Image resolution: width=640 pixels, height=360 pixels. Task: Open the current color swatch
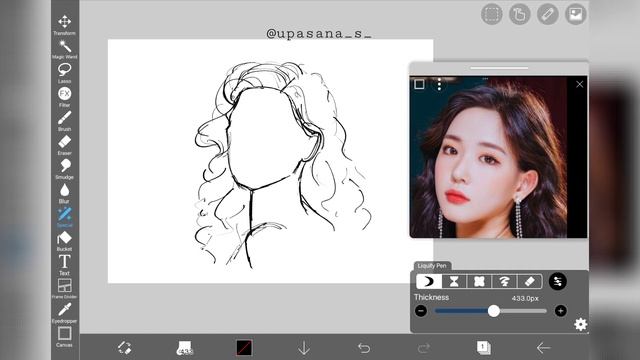(x=244, y=348)
